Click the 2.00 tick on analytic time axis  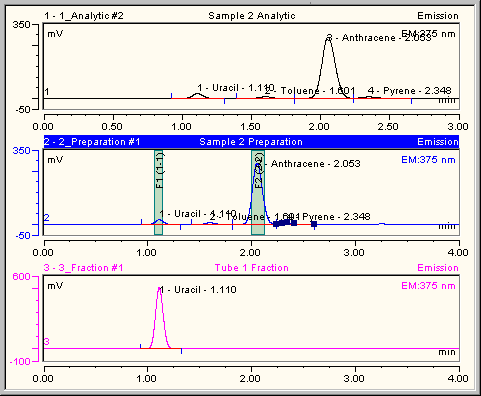(x=319, y=127)
